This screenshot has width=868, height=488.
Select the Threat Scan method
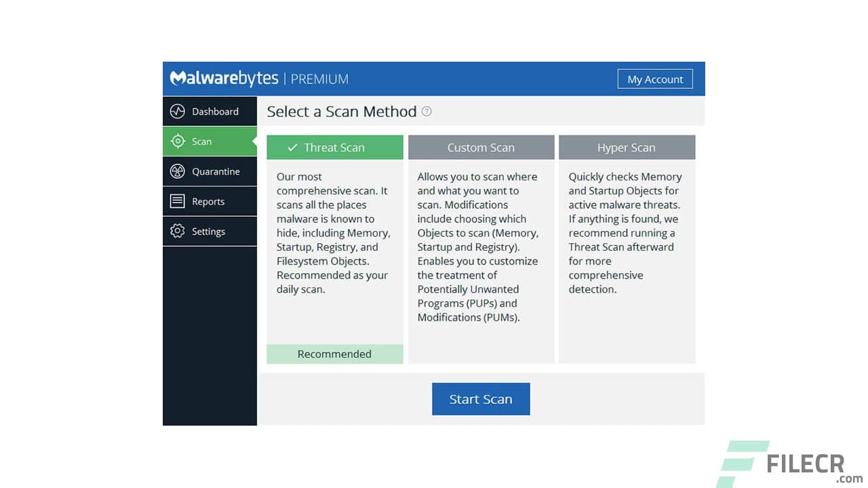point(334,147)
